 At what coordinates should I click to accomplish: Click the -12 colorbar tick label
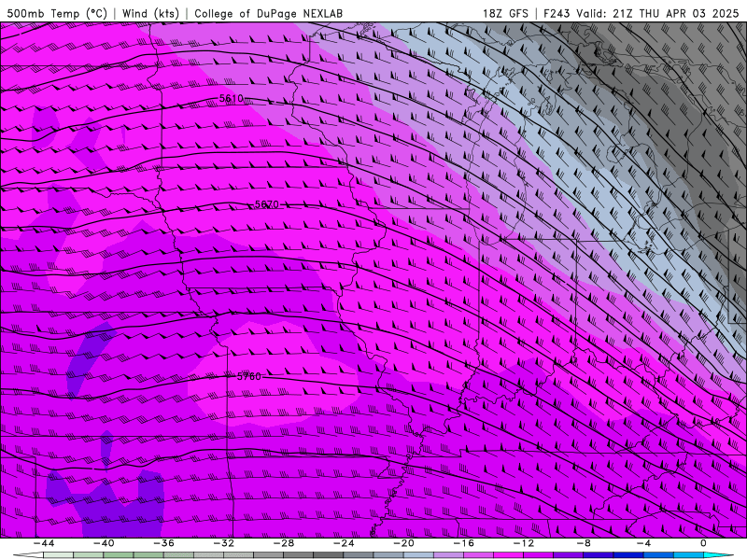[x=524, y=543]
